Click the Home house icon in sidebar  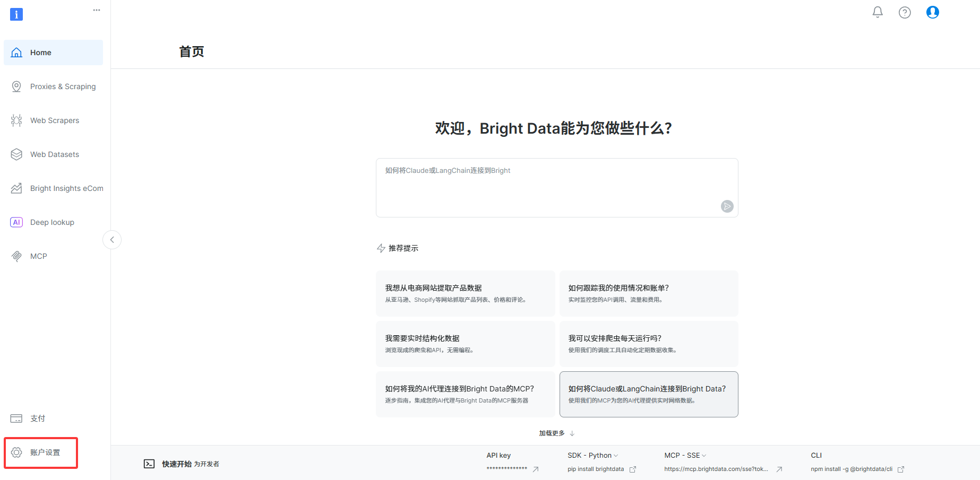(x=16, y=53)
